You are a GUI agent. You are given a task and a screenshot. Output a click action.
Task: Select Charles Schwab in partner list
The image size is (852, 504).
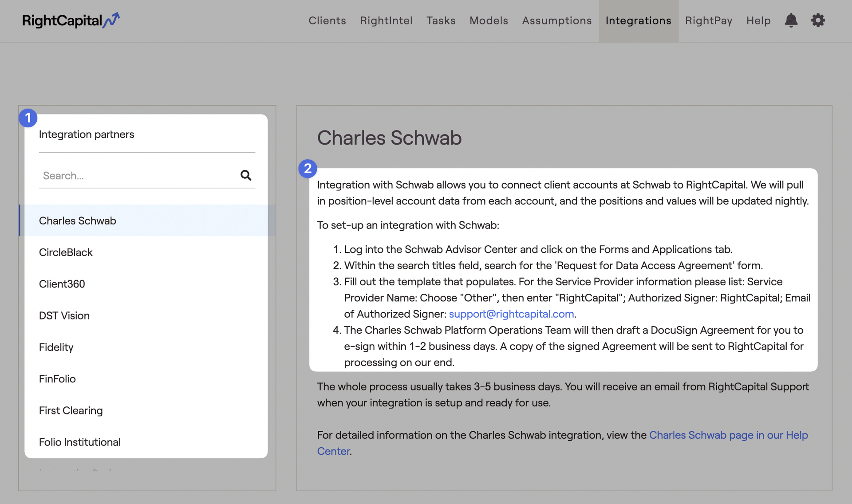(147, 220)
